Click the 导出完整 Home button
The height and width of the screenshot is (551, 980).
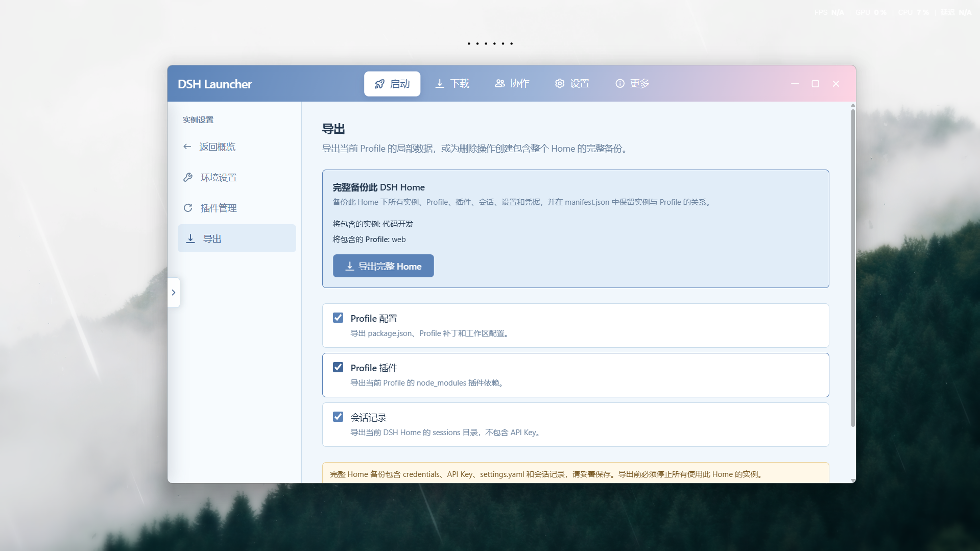384,266
